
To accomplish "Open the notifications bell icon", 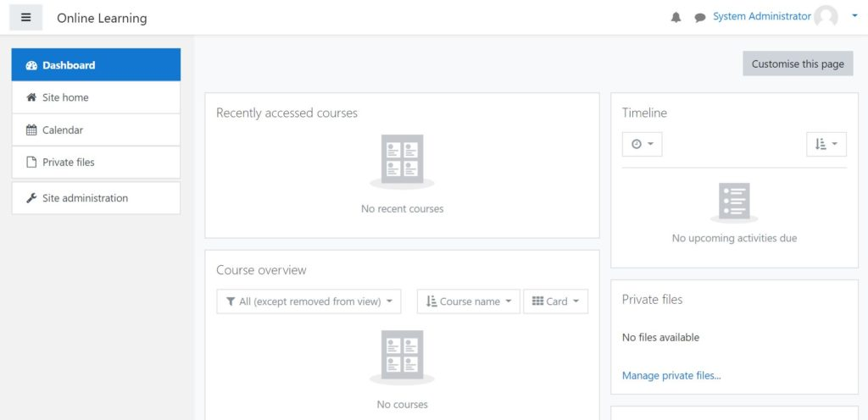I will click(676, 18).
